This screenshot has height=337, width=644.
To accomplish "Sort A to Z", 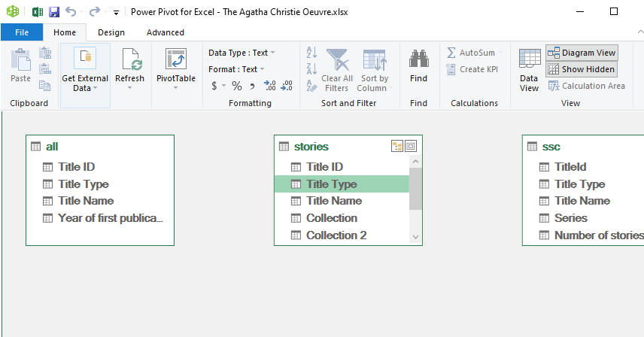I will (x=311, y=53).
